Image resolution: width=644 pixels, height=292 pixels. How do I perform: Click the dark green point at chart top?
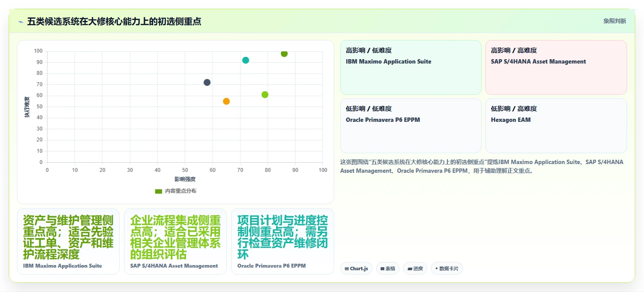click(284, 54)
